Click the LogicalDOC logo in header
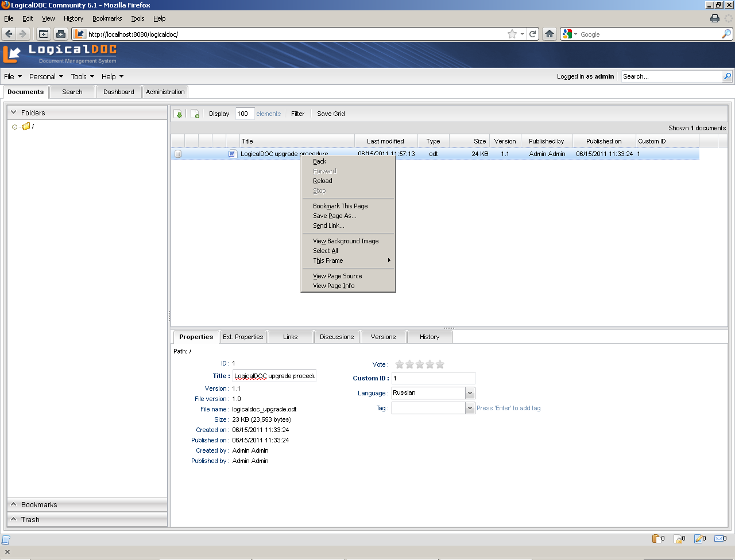The height and width of the screenshot is (560, 735). tap(60, 54)
